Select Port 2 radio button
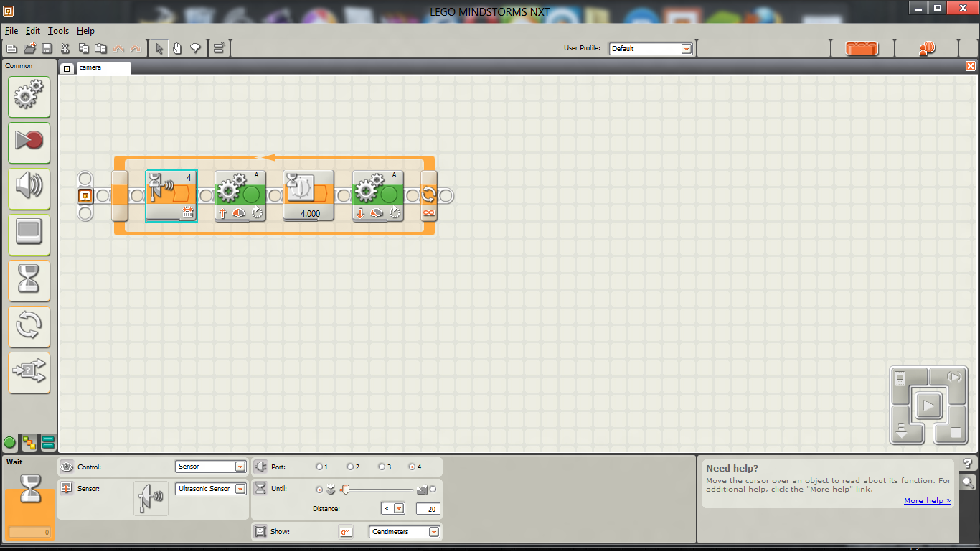Screen dimensions: 980x552 coord(351,467)
